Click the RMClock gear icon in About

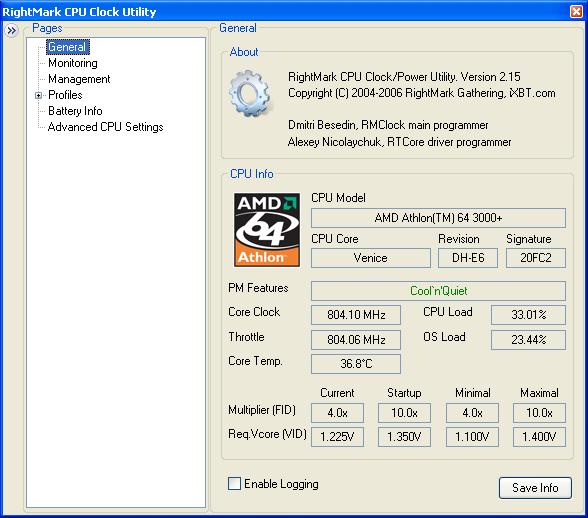[x=250, y=94]
